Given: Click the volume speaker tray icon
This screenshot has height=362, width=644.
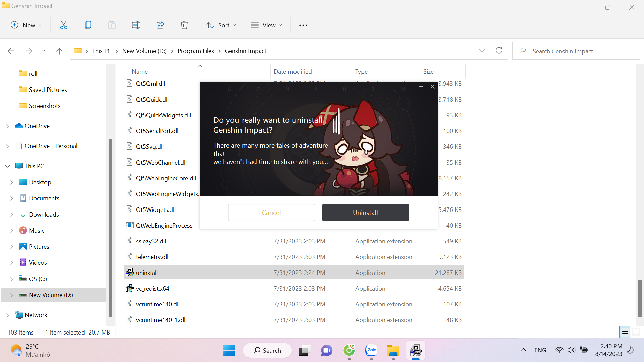Looking at the screenshot, I should [x=571, y=350].
